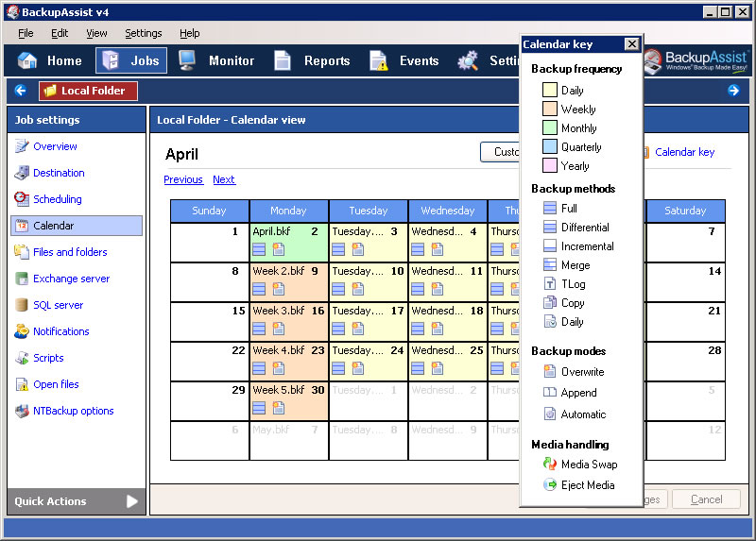Open the View menu
Screen dimensions: 756x541
click(96, 33)
